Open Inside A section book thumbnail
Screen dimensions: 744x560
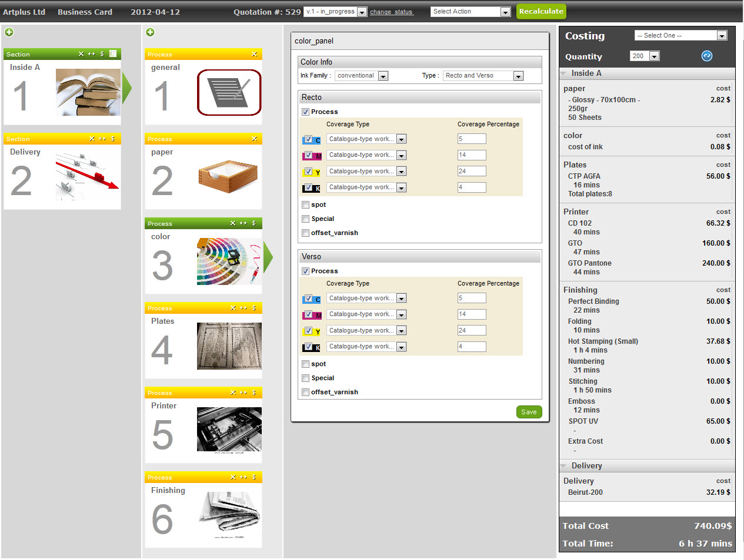(x=88, y=92)
